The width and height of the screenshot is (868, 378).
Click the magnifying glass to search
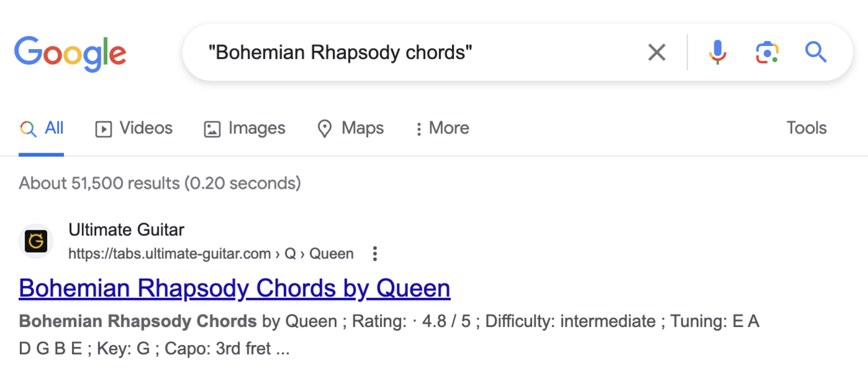(815, 52)
